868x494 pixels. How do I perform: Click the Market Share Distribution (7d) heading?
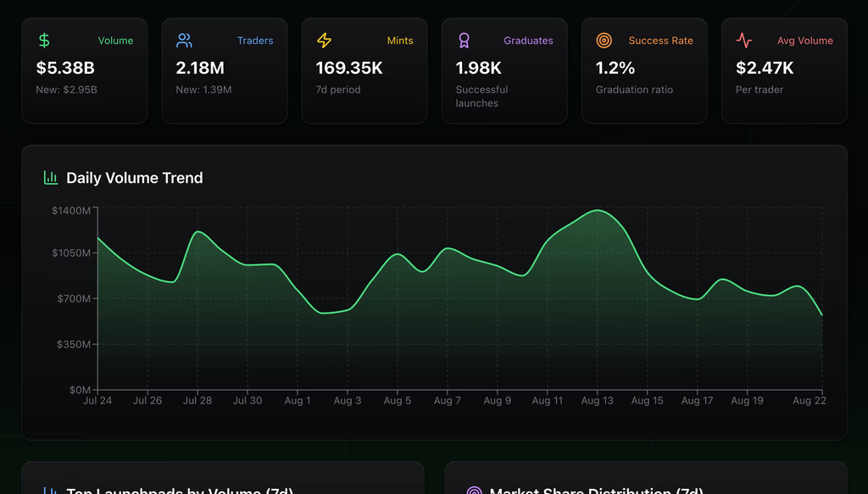[x=597, y=491]
